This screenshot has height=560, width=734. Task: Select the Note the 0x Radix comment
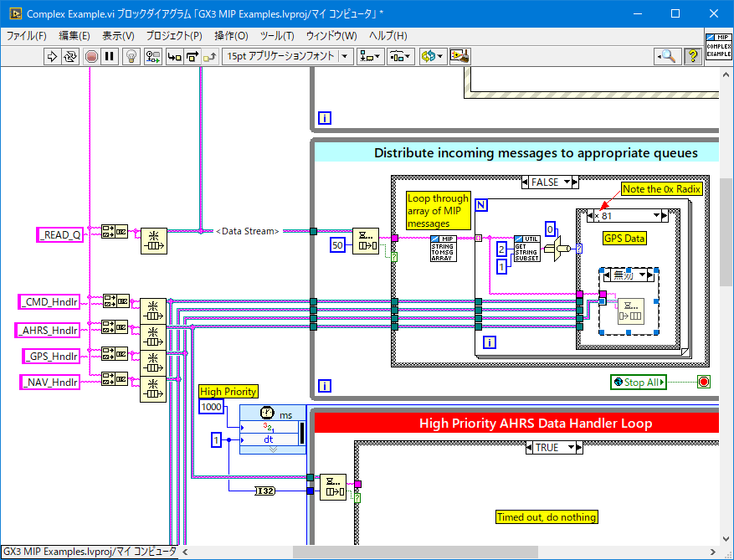(x=661, y=189)
